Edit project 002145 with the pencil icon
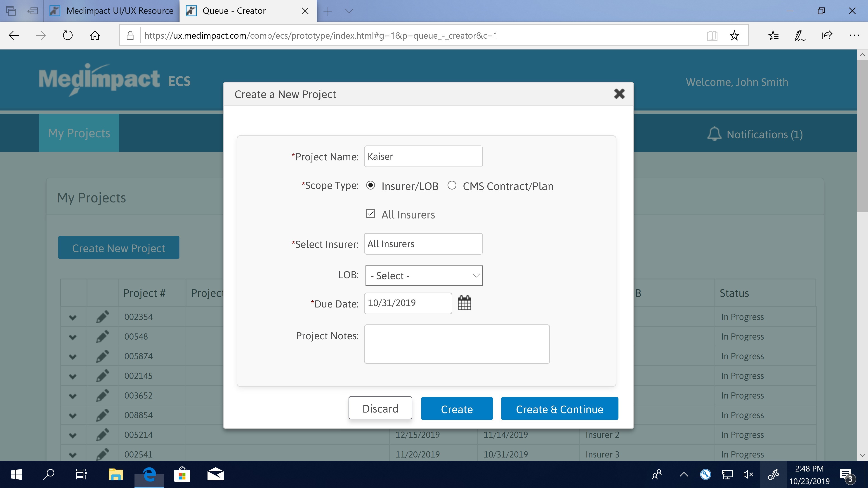The image size is (868, 488). (102, 375)
